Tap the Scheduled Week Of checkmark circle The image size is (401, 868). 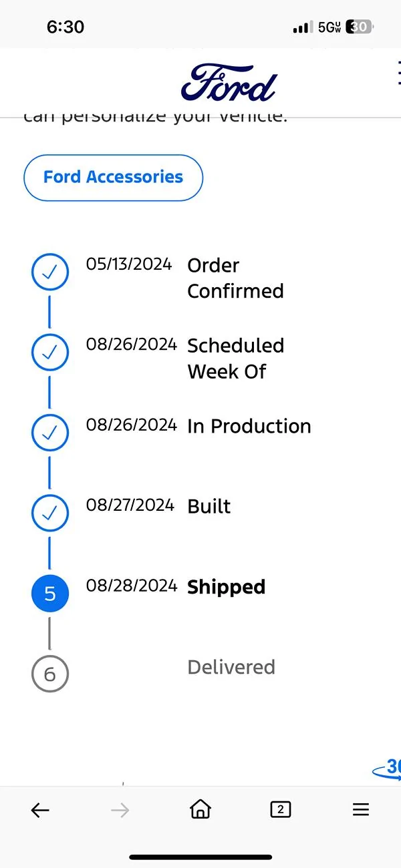(x=50, y=353)
